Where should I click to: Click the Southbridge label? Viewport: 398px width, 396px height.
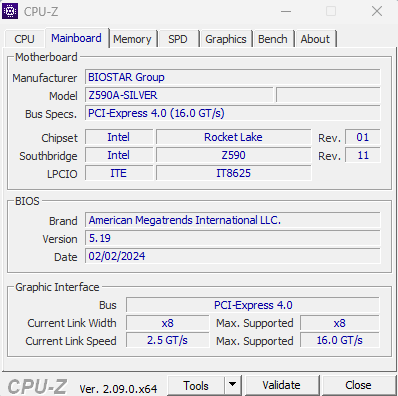[x=48, y=156]
